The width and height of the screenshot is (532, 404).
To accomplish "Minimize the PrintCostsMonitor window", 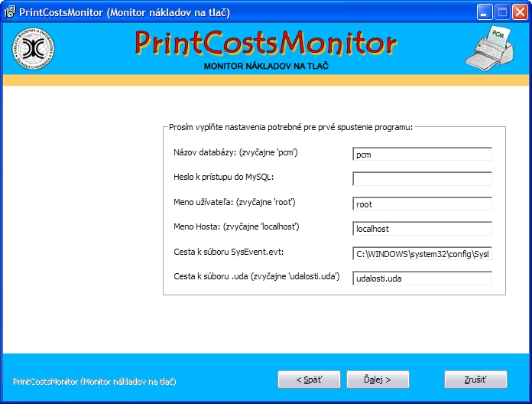I will pos(485,11).
